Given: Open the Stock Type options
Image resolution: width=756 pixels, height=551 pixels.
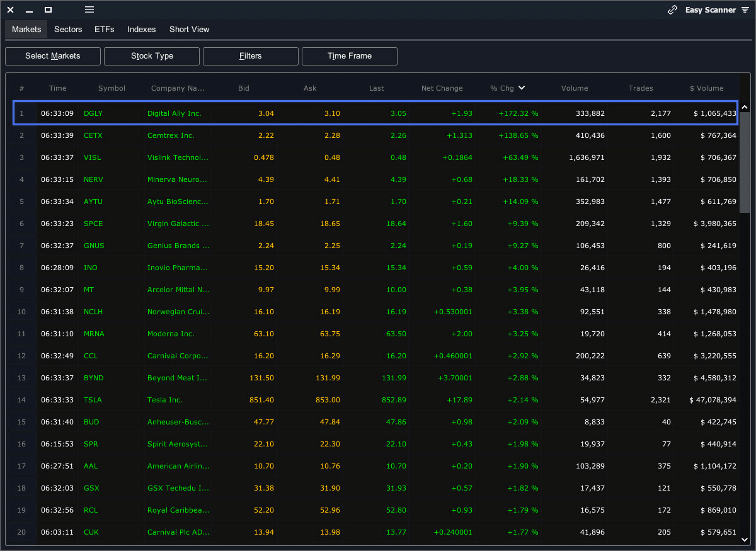Looking at the screenshot, I should (x=152, y=56).
